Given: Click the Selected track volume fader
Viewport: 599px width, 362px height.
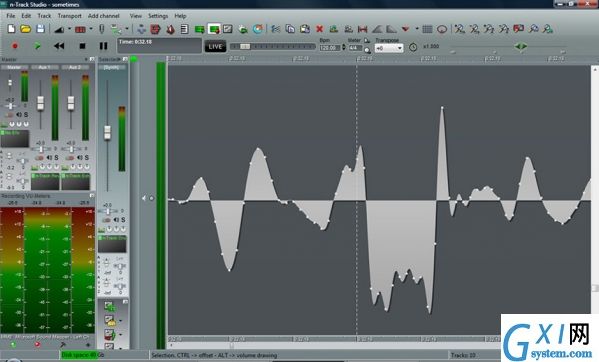Looking at the screenshot, I should click(107, 133).
